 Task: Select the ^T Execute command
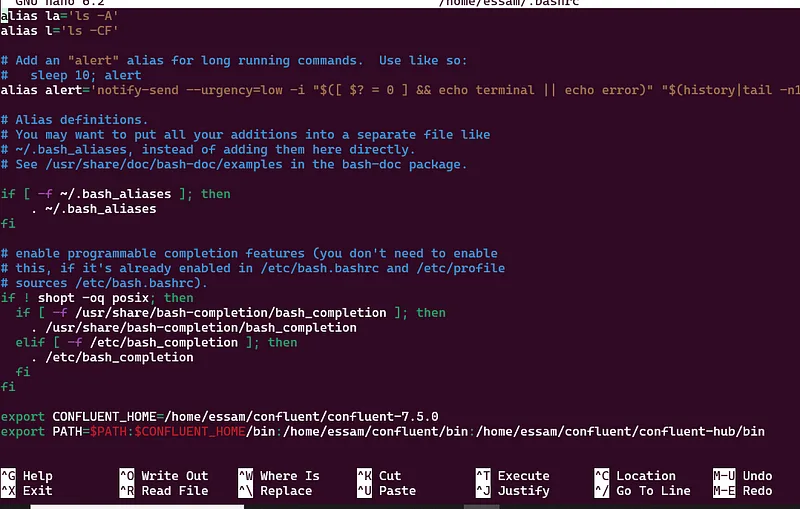(511, 476)
